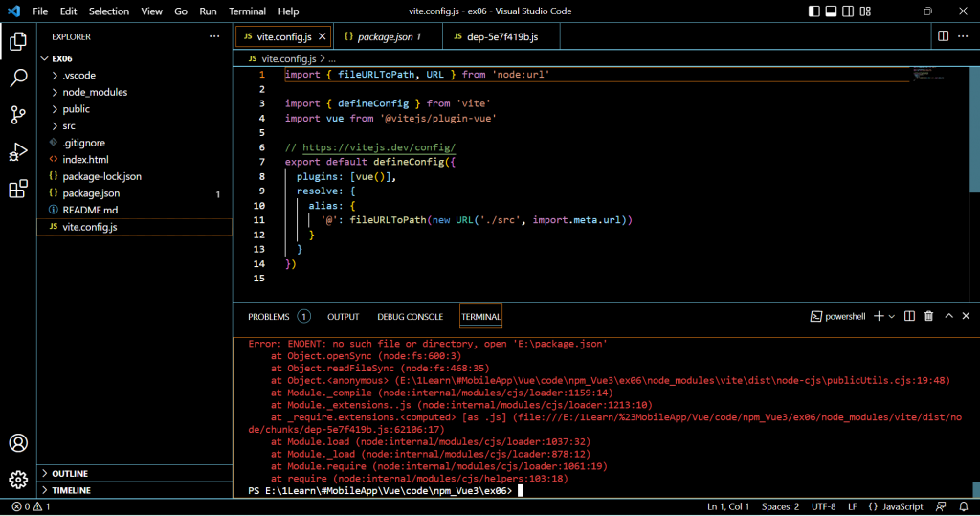Viewport: 980px width, 516px height.
Task: Kill terminal with the trash icon
Action: 928,316
